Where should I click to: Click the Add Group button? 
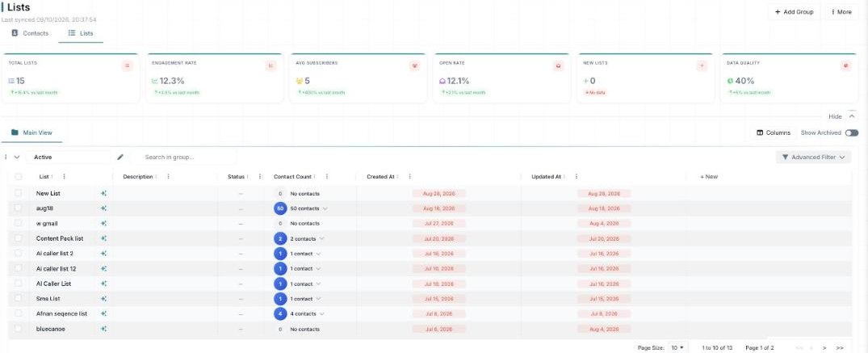pos(794,11)
